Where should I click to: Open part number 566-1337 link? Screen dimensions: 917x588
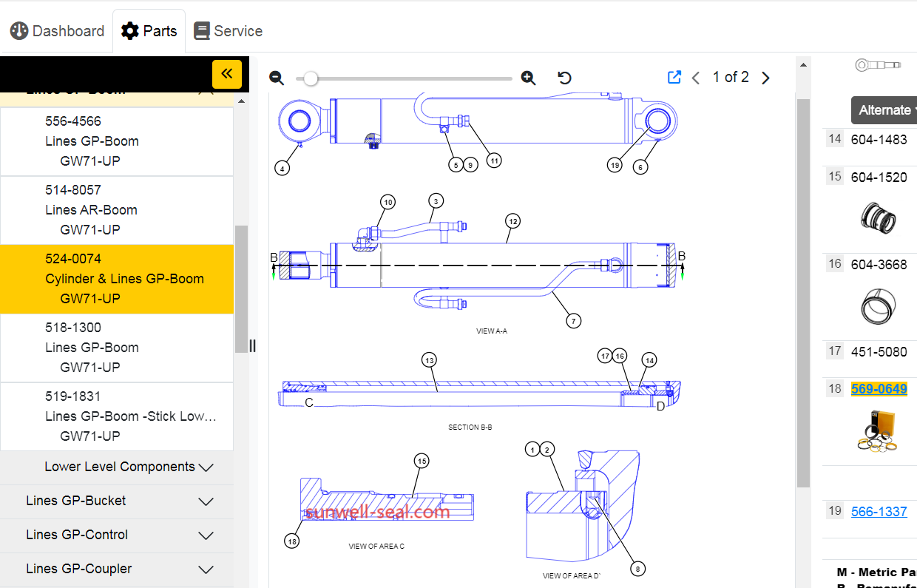[879, 512]
